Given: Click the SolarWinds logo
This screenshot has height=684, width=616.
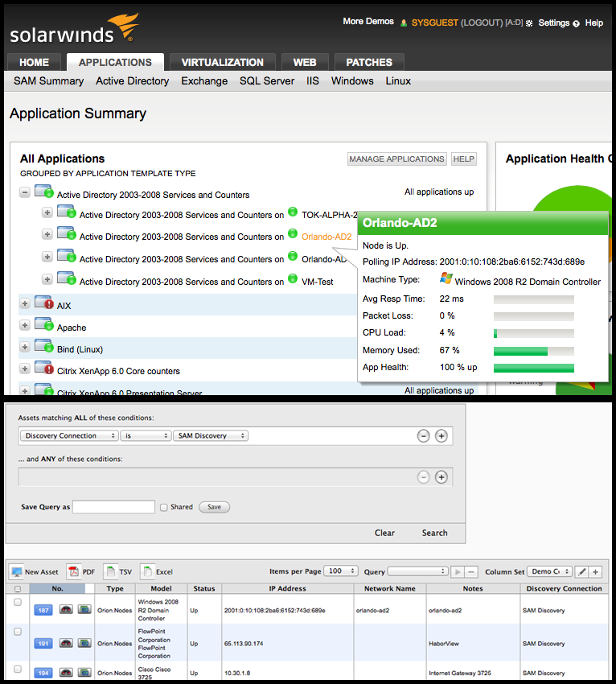Looking at the screenshot, I should point(74,29).
